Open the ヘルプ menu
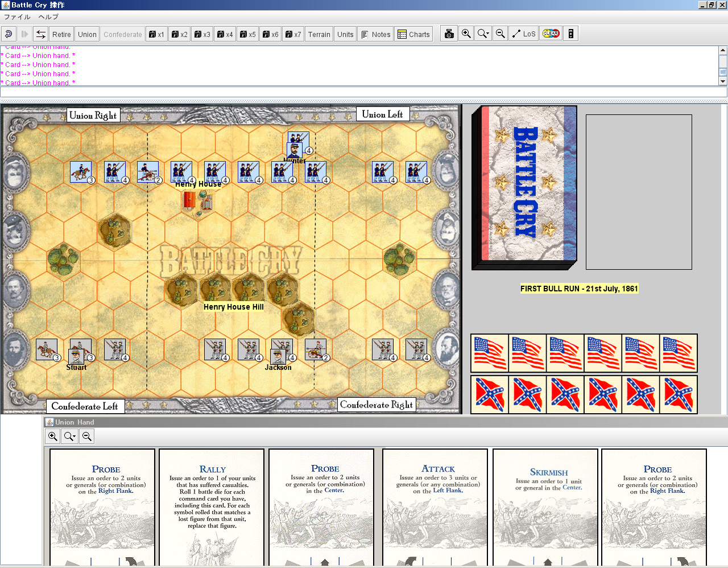The height and width of the screenshot is (568, 728). click(x=48, y=17)
